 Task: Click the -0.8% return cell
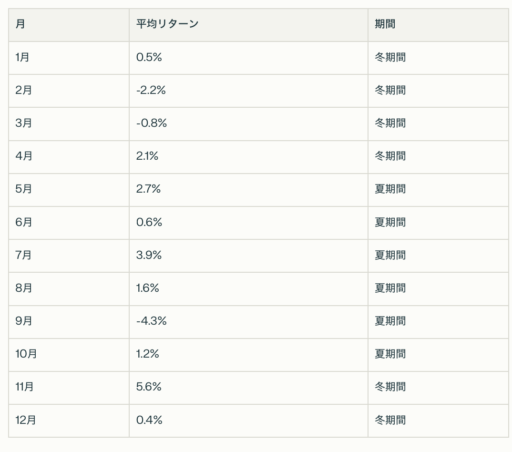[249, 124]
